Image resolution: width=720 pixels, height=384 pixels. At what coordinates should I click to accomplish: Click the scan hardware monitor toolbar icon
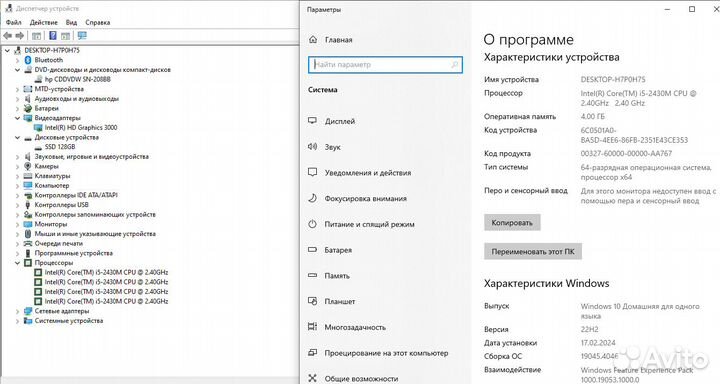tap(82, 36)
